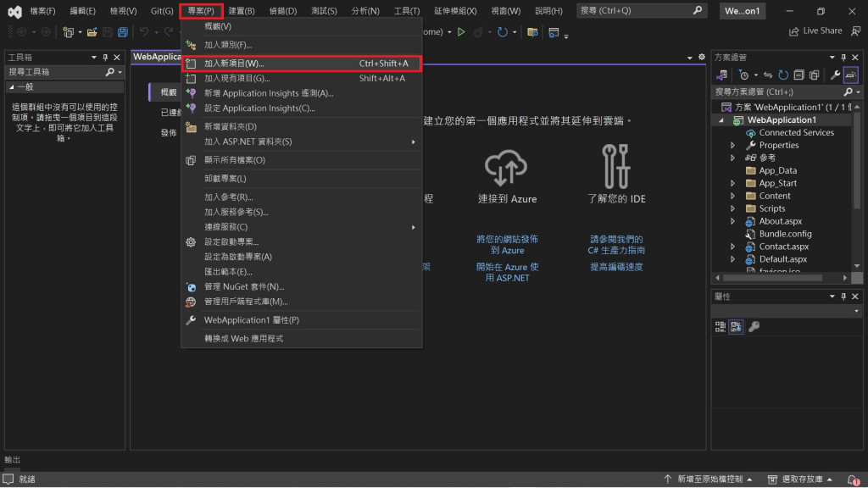Click the property pages wrench icon
This screenshot has width=868, height=488.
click(x=754, y=327)
